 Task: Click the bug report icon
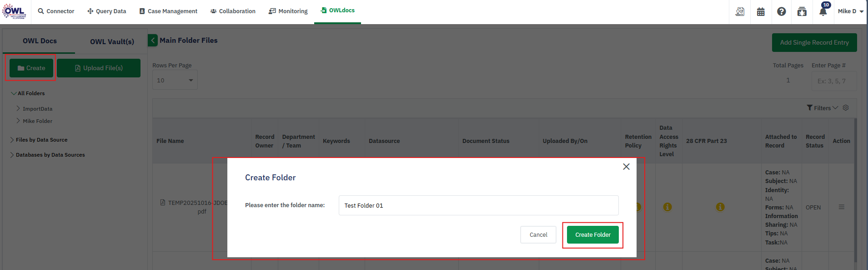(x=802, y=12)
